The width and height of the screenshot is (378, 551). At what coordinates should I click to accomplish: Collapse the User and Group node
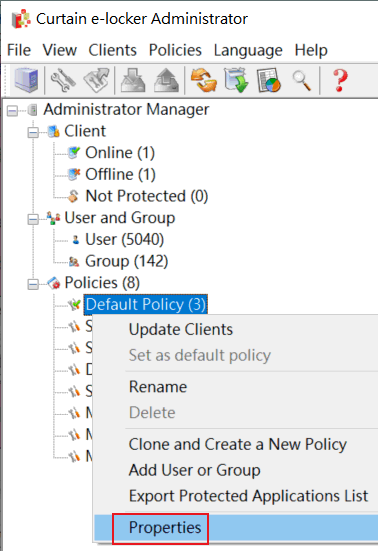[33, 219]
